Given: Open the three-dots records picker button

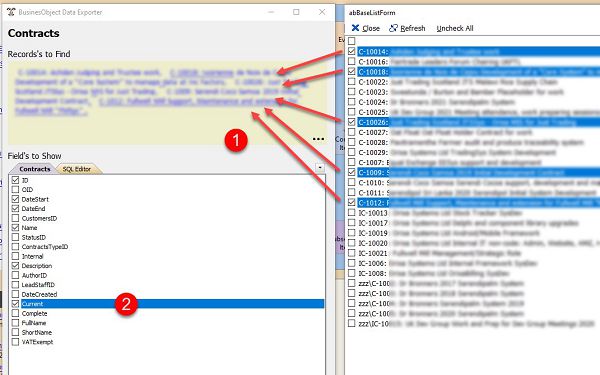Looking at the screenshot, I should tap(318, 139).
